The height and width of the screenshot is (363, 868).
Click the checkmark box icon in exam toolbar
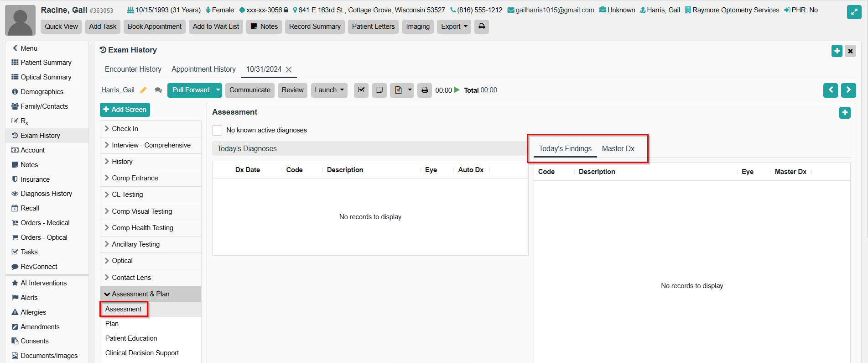tap(361, 90)
